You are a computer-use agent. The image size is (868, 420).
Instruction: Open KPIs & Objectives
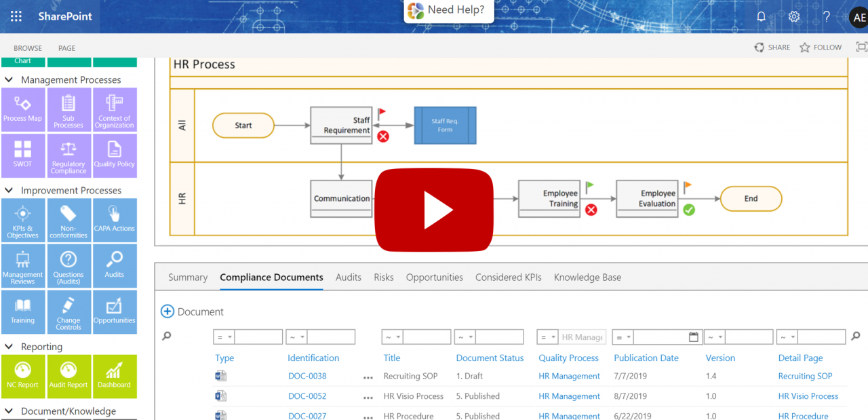tap(23, 220)
